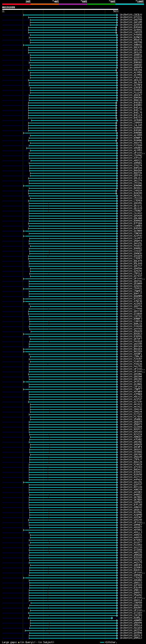The image size is (146, 644).
Task: Click the =100char. scale legend
Action: click(x=109, y=642)
